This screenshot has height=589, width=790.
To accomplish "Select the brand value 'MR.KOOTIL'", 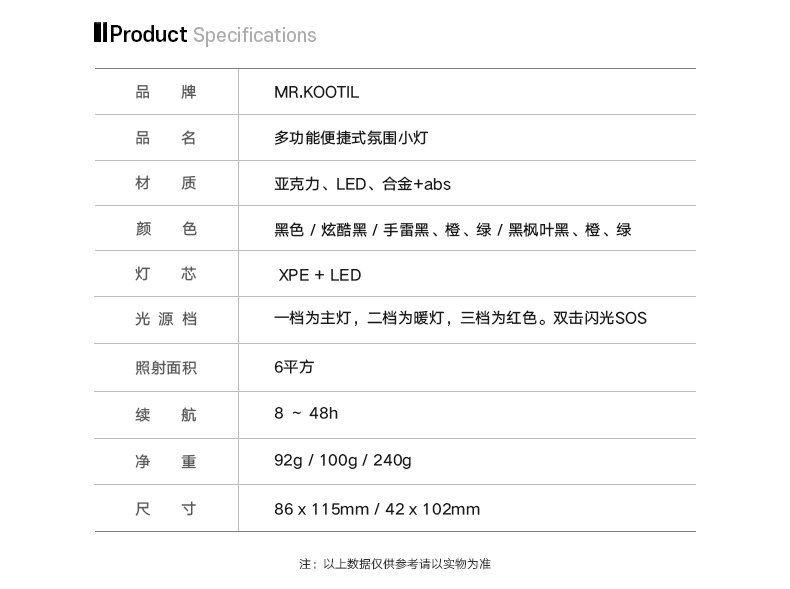I will pyautogui.click(x=316, y=92).
